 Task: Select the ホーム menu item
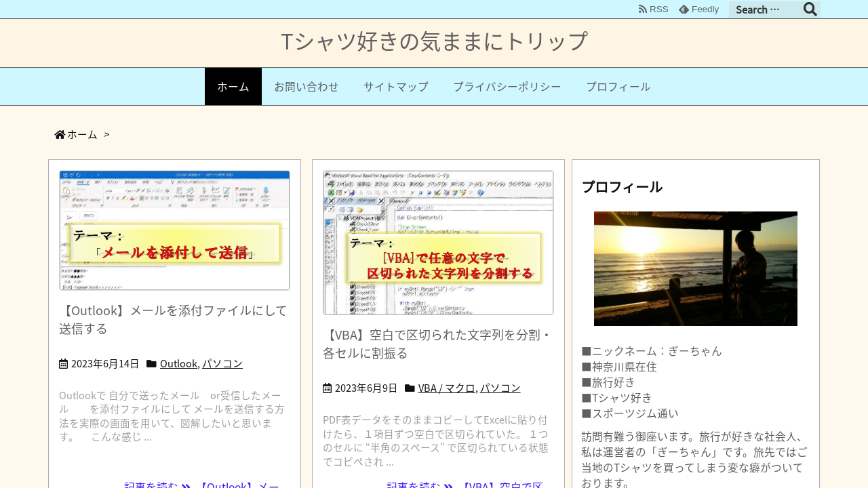point(233,87)
